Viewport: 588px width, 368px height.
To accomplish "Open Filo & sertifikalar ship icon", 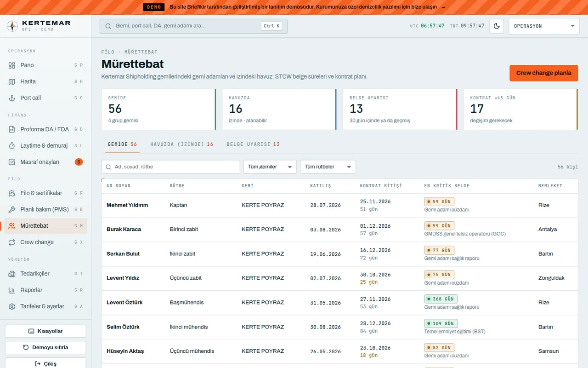I will tap(12, 193).
